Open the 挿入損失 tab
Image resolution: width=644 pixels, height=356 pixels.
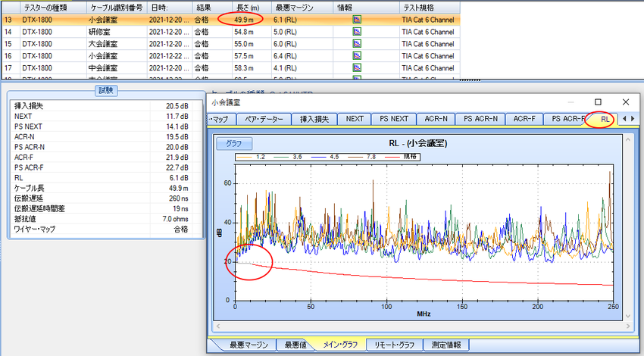click(x=314, y=119)
